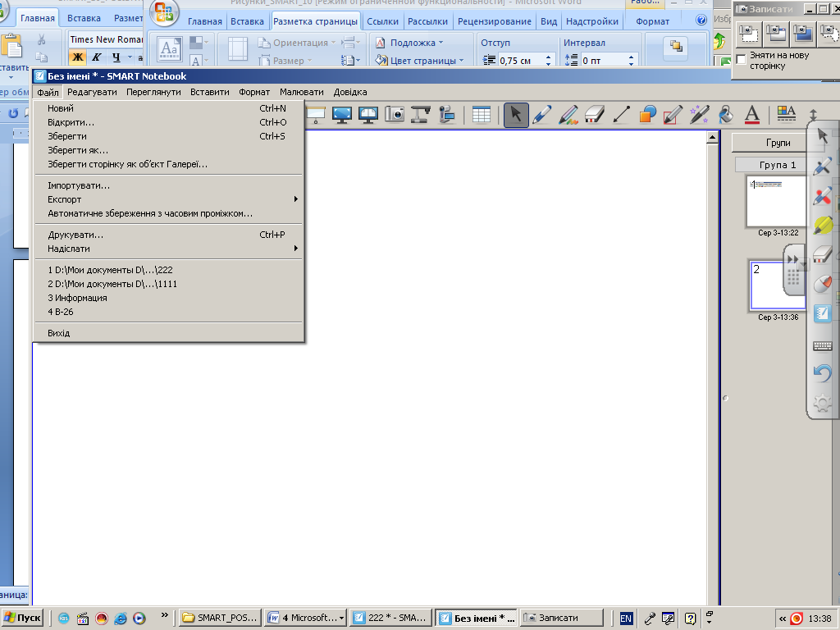Image resolution: width=840 pixels, height=630 pixels.
Task: Insert a table using the table icon
Action: tap(481, 115)
